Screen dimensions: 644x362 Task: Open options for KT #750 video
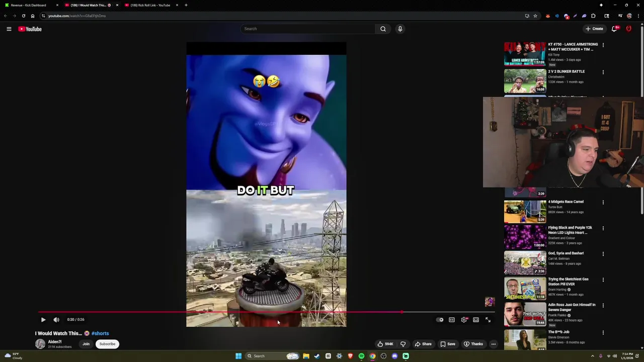603,45
